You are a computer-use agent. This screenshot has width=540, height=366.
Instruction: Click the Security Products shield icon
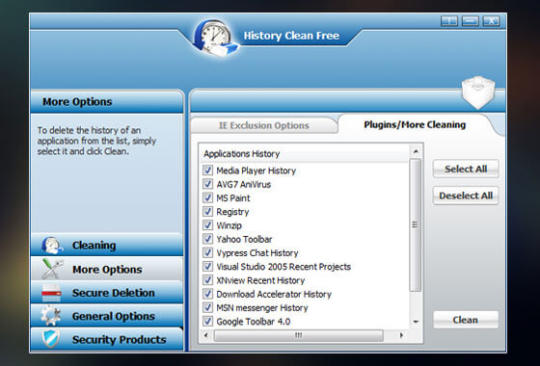[51, 339]
